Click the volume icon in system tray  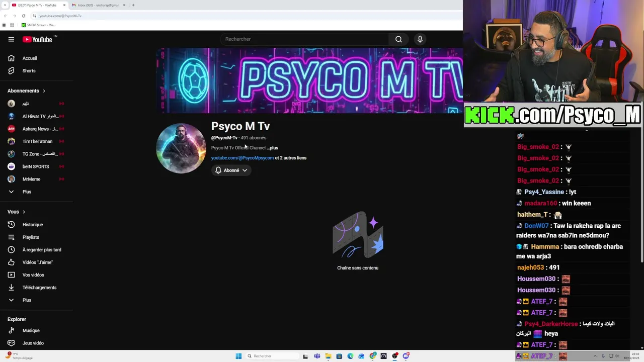[617, 356]
